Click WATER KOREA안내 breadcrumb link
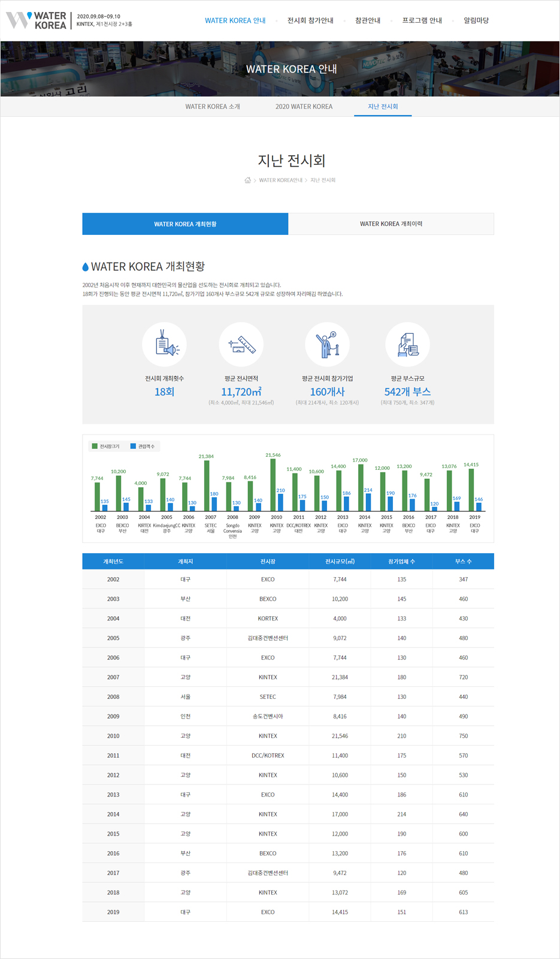560x959 pixels. 281,180
